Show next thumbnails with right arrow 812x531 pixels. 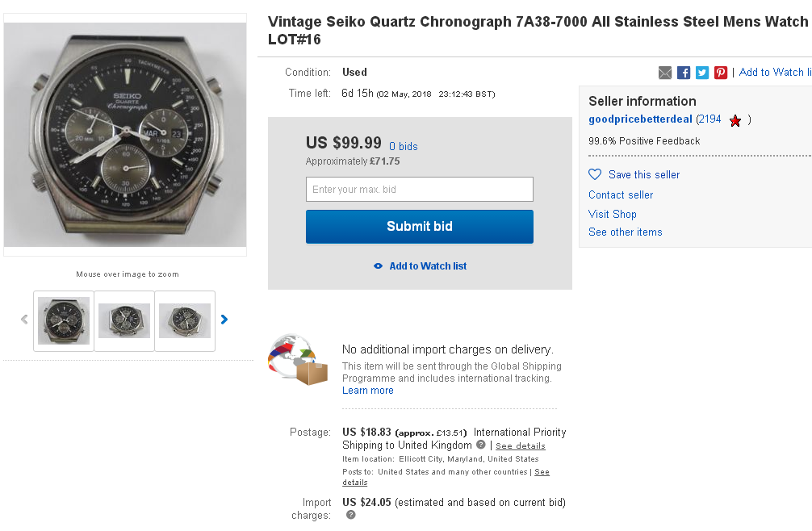pos(224,320)
